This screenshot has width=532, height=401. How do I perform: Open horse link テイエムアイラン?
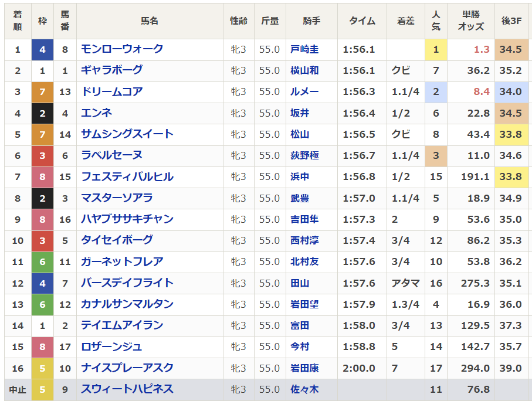(122, 325)
